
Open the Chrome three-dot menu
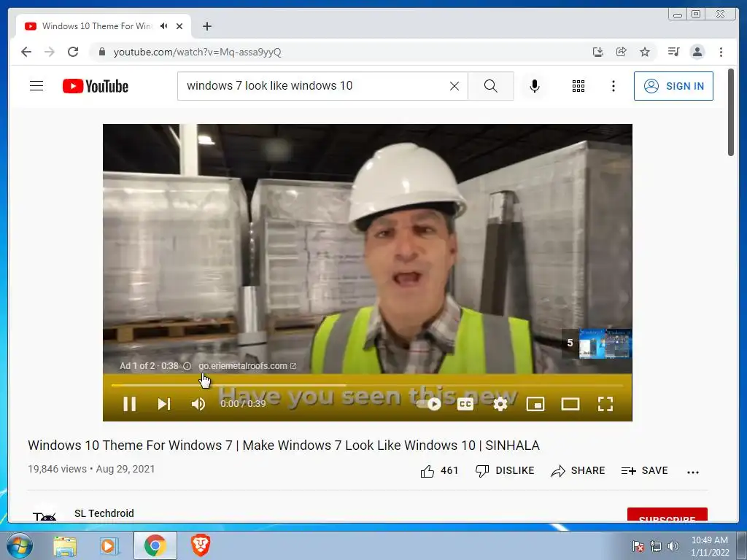coord(721,52)
